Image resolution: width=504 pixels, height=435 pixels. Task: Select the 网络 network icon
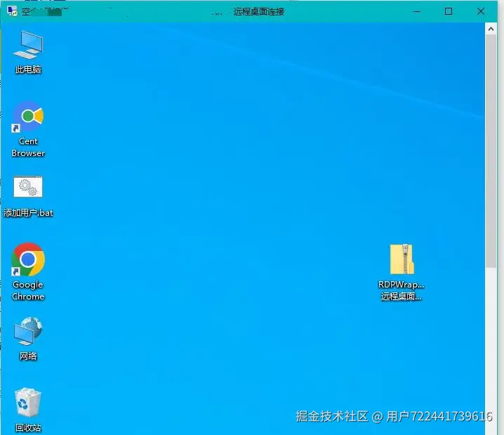(28, 332)
